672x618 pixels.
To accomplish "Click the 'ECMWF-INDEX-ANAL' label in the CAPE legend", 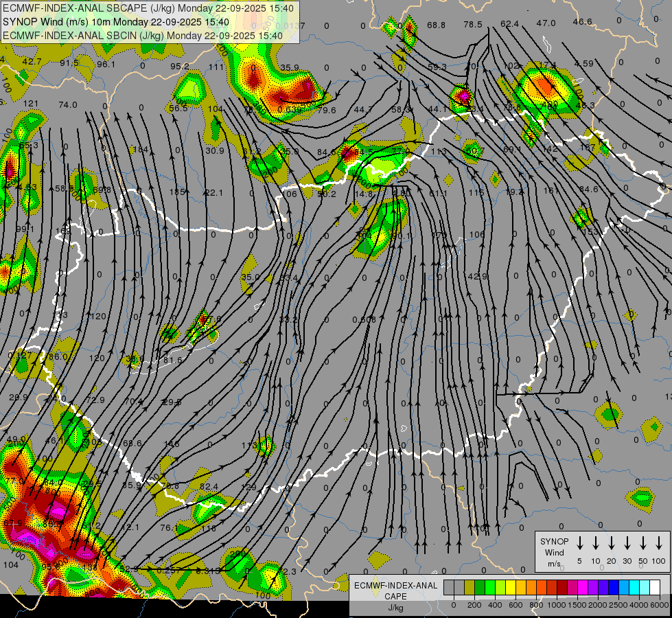I will (395, 586).
